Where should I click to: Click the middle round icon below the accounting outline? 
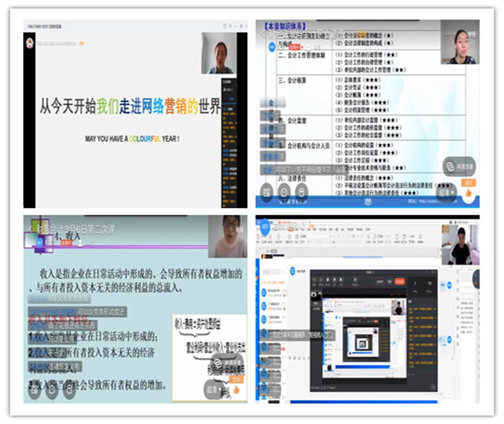tap(284, 191)
